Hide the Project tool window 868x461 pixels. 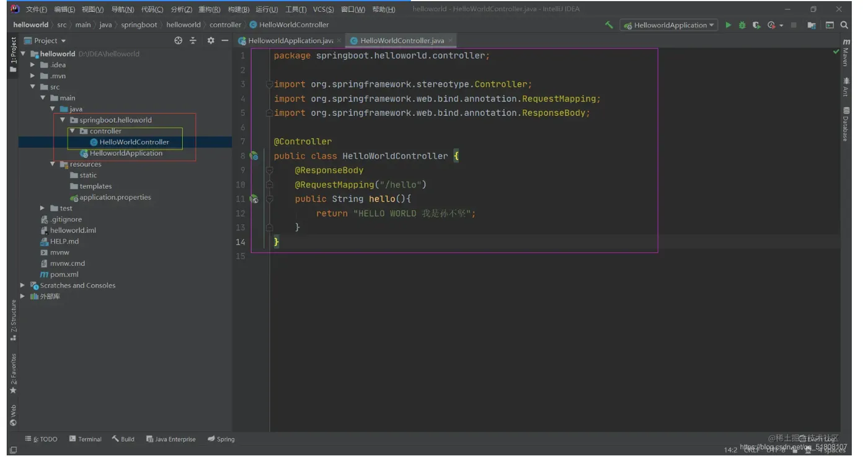pyautogui.click(x=225, y=40)
